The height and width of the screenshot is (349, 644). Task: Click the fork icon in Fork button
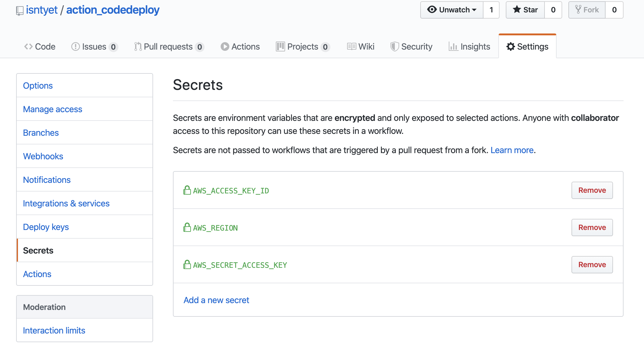click(x=578, y=10)
